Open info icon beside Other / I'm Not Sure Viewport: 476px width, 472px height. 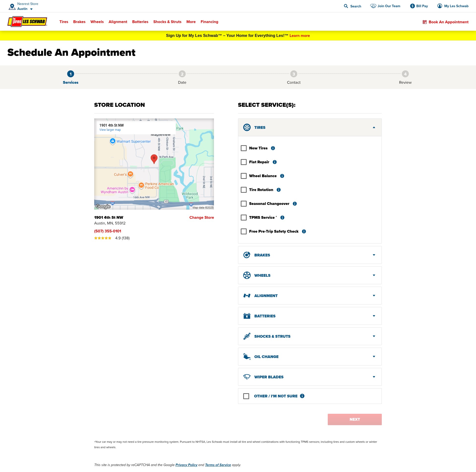pos(302,396)
